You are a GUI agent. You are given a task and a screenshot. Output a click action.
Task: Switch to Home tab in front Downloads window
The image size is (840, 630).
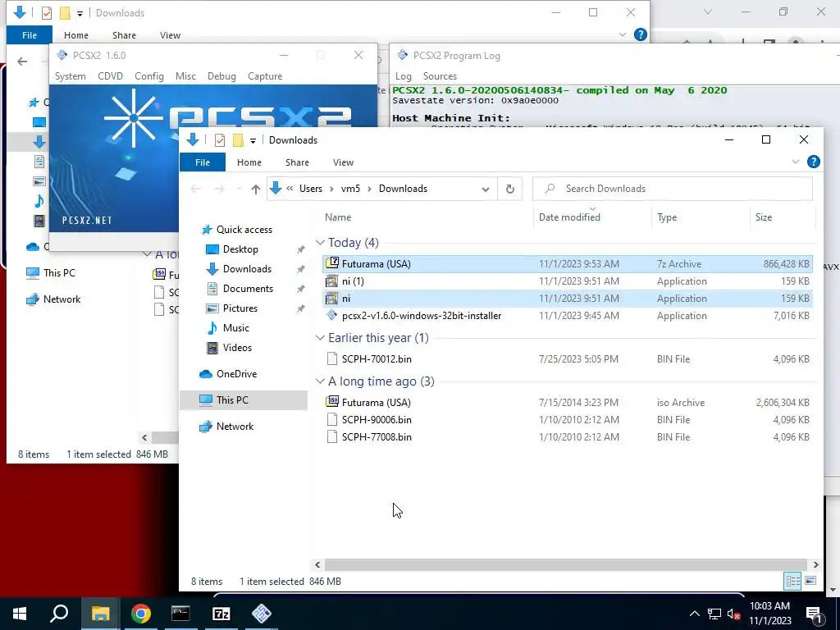(249, 162)
